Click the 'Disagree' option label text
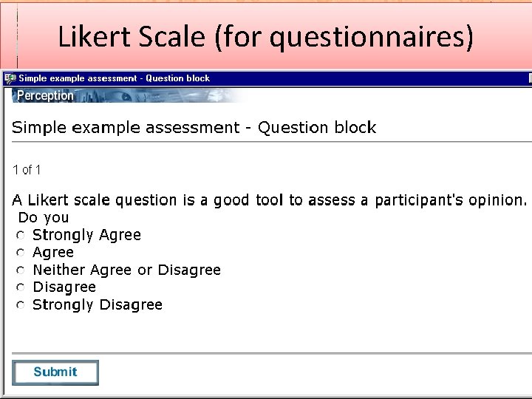532x399 pixels. coord(64,287)
